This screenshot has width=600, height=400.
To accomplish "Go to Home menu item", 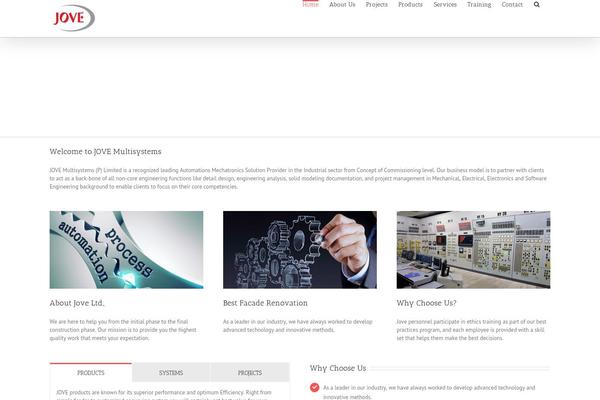I will coord(310,5).
